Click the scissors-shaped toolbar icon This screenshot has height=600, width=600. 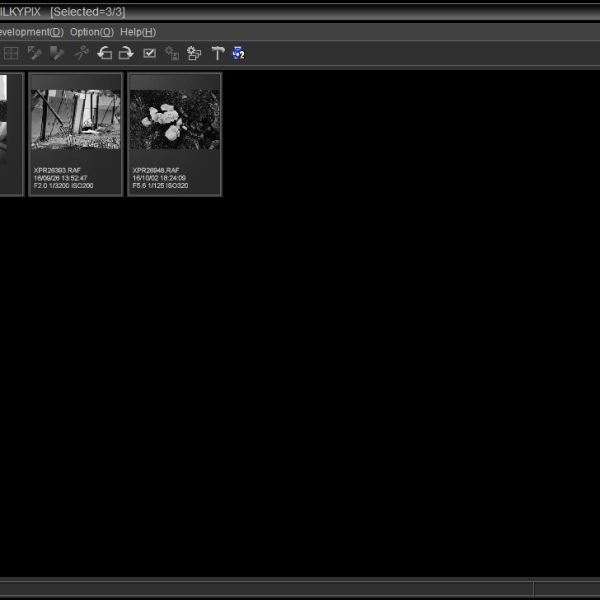[x=81, y=53]
